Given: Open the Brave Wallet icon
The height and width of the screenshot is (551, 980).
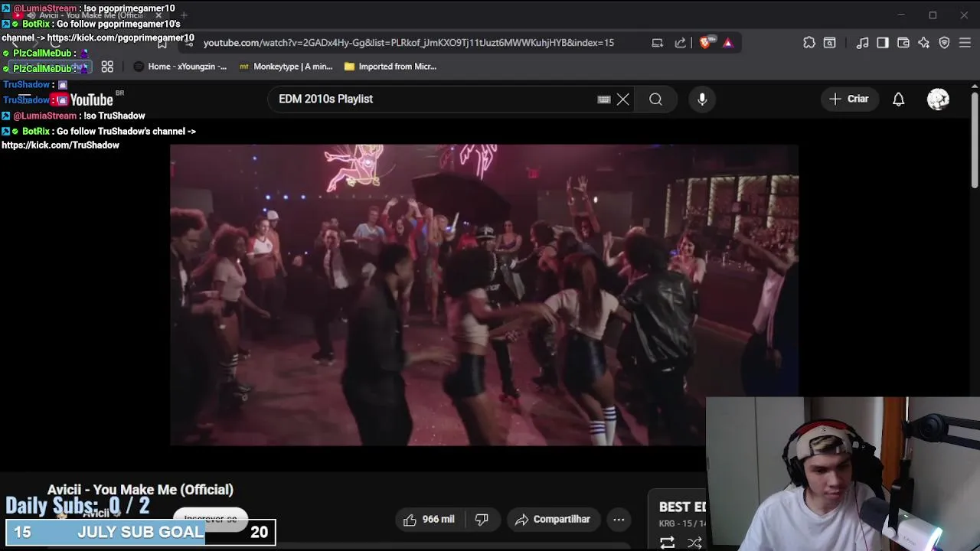Looking at the screenshot, I should pos(903,43).
